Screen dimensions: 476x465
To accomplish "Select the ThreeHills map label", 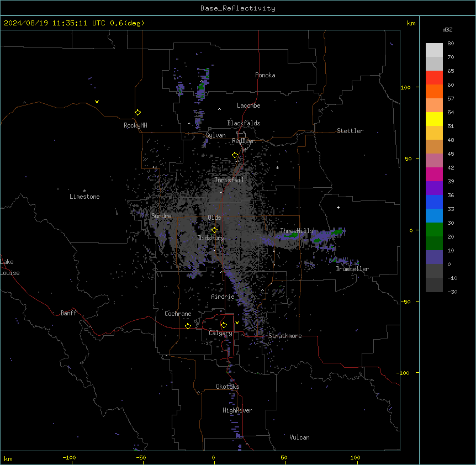I will click(297, 231).
